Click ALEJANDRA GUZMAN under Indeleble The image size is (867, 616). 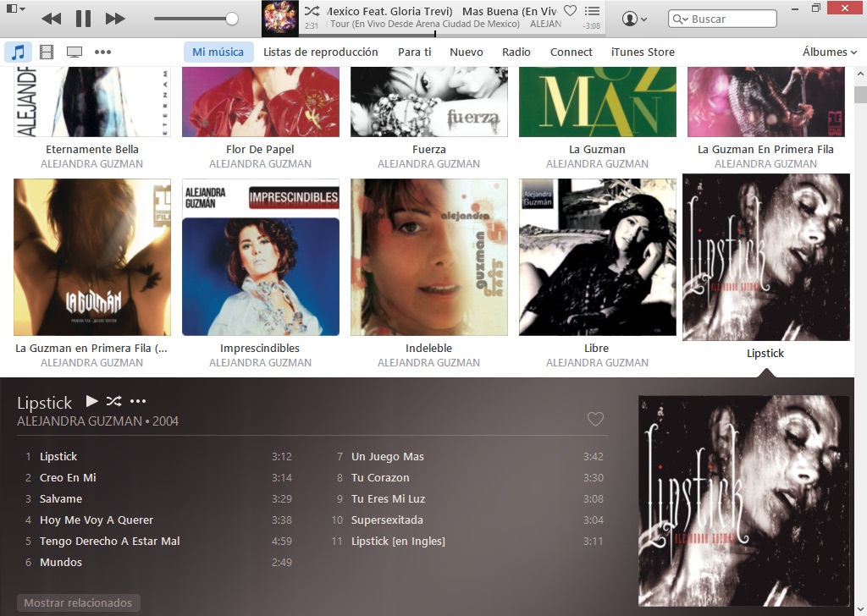coord(428,362)
